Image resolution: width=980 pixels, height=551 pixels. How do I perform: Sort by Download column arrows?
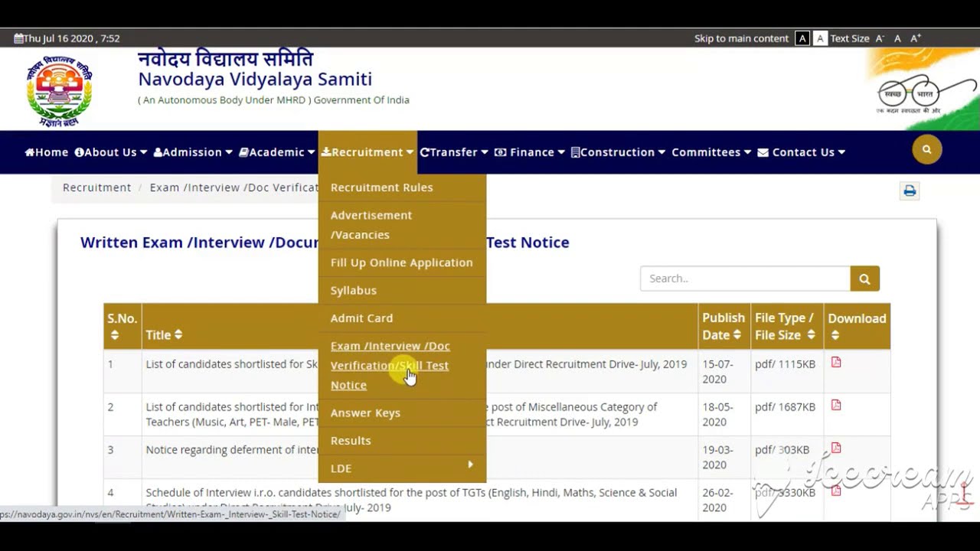coord(835,335)
